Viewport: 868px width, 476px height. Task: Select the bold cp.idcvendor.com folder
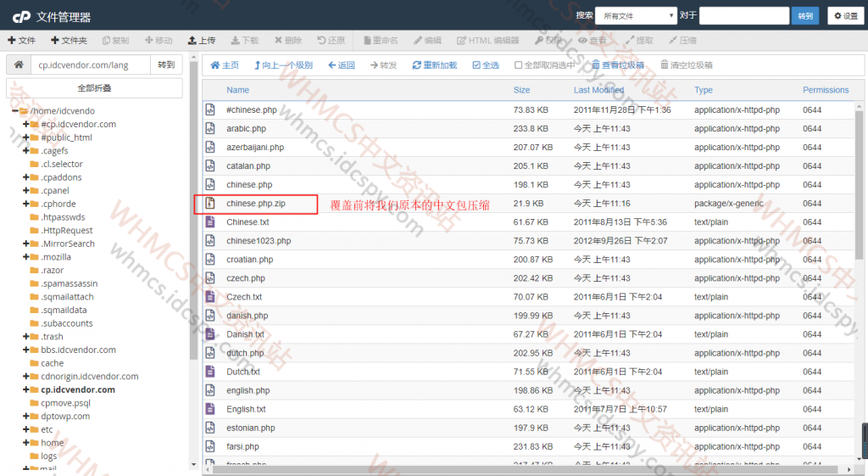point(78,389)
